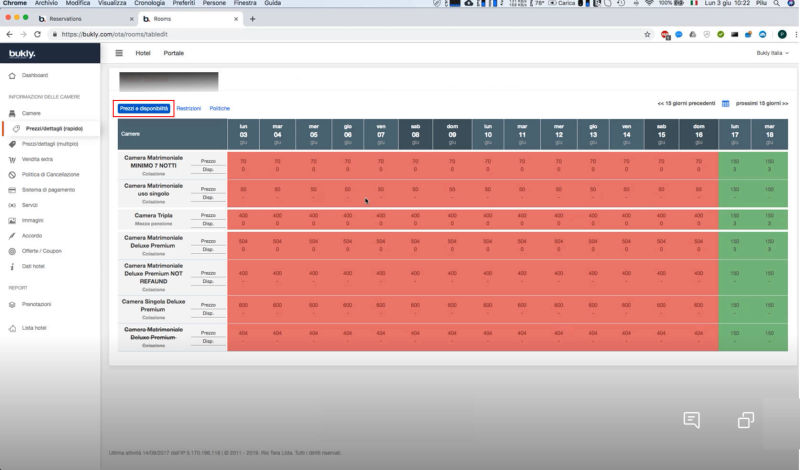Click Politica di Cancellazione prohibition icon
800x470 pixels.
[x=12, y=175]
